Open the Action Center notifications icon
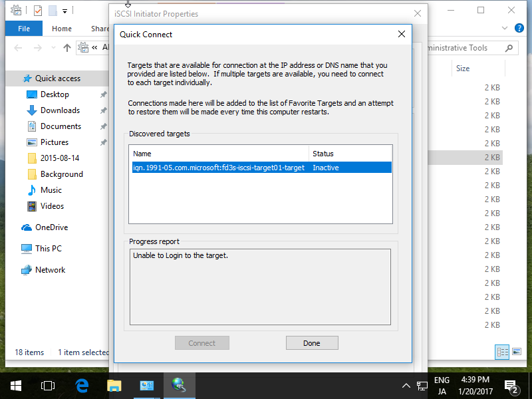 [x=511, y=386]
